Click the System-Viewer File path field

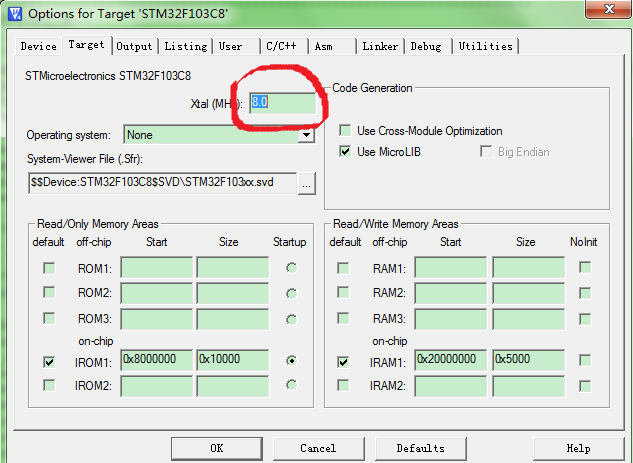(x=163, y=182)
